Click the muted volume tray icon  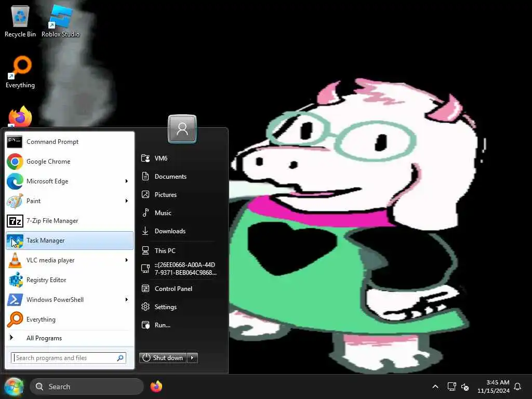[x=465, y=387]
